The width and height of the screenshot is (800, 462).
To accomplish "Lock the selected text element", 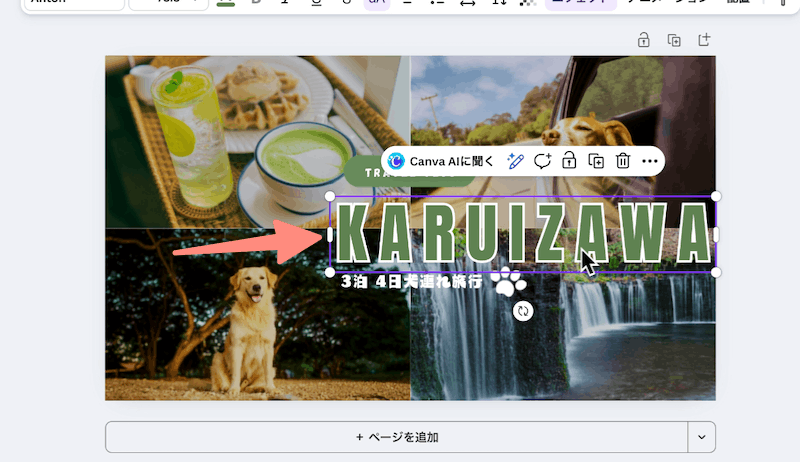I will [569, 161].
